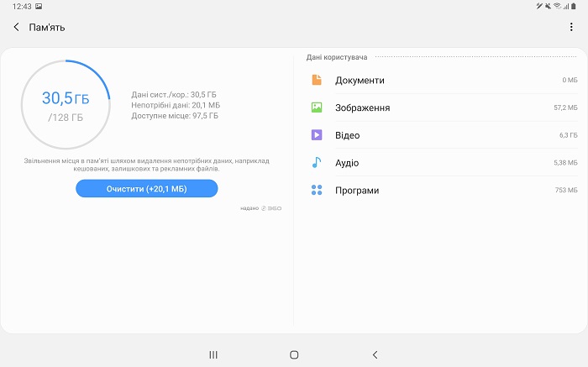588x367 pixels.
Task: Tap the Непотрібні дані: 20,1 МБ line
Action: pyautogui.click(x=176, y=105)
